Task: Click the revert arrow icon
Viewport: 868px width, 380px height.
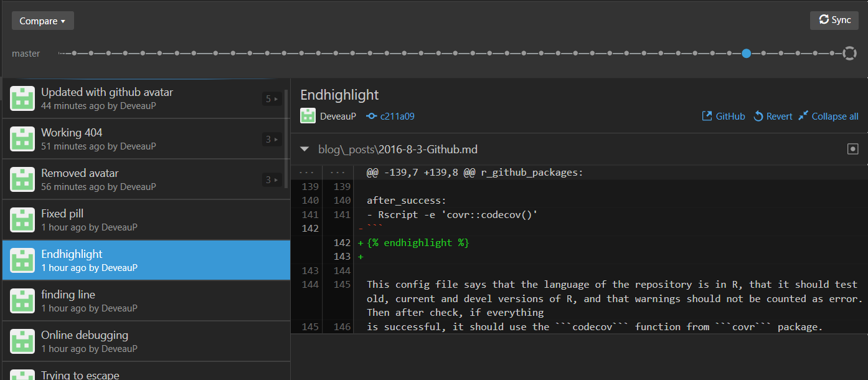Action: 758,116
